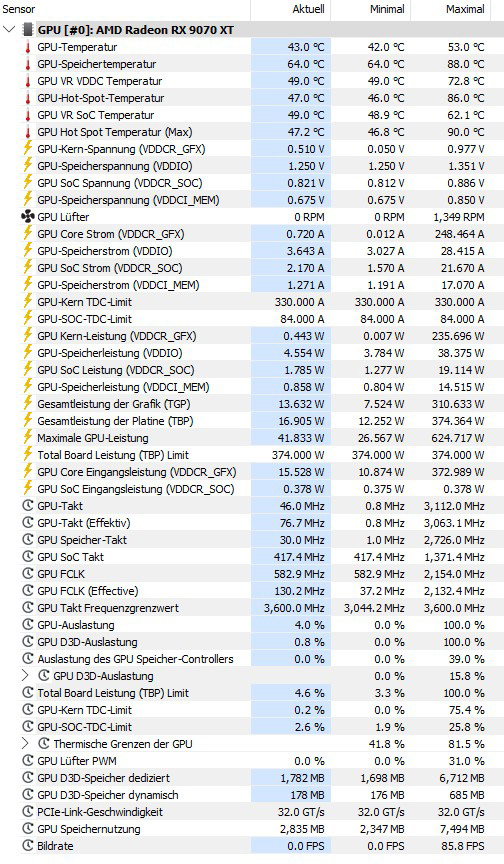Click lightning icon for GPU-Kern-Spannung (VDDCR_GFX)
Image resolution: width=504 pixels, height=864 pixels.
click(x=28, y=149)
